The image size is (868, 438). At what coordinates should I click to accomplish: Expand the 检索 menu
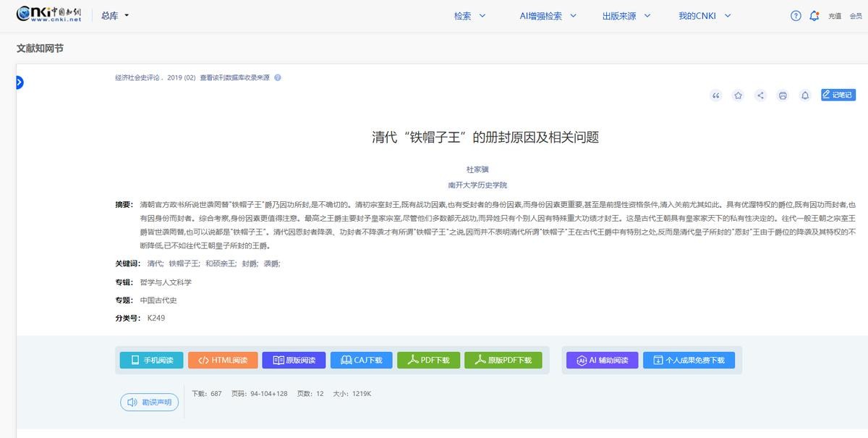click(469, 16)
